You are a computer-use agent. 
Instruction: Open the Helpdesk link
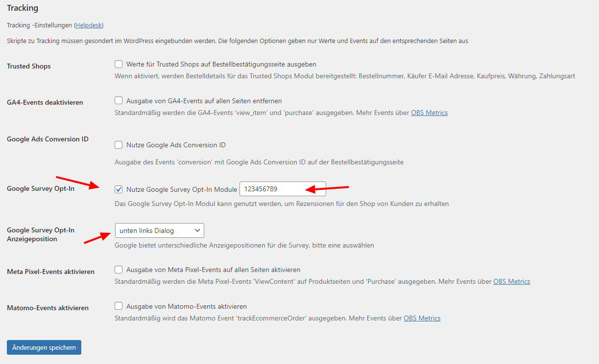pyautogui.click(x=89, y=25)
